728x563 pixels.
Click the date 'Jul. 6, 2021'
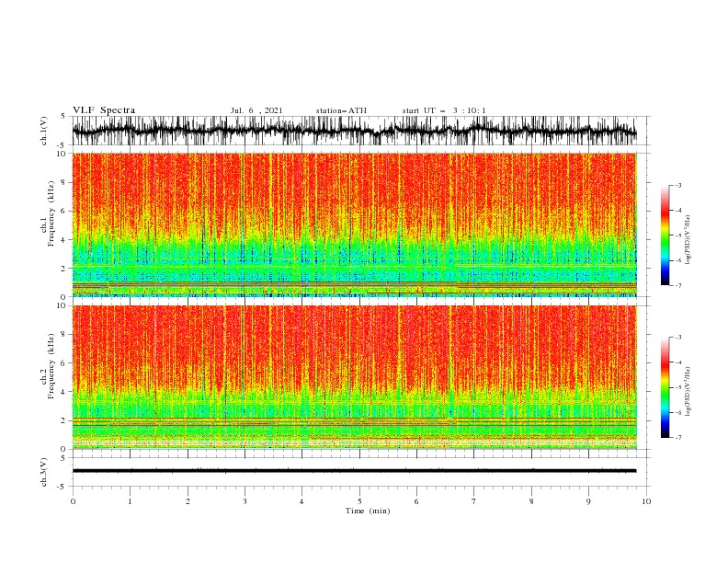256,110
